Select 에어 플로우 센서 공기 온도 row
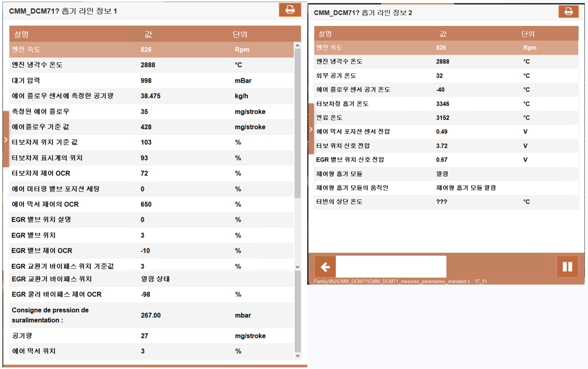Viewport: 588px width, 369px height. tap(446, 89)
